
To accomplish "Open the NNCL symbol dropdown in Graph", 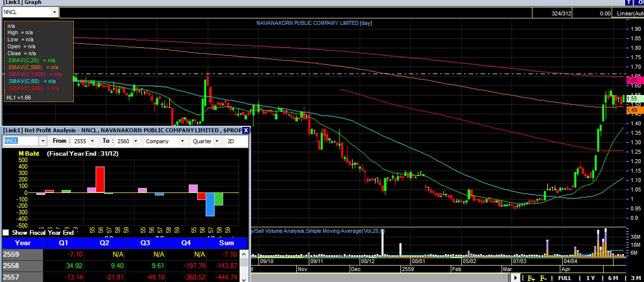I will click(54, 12).
